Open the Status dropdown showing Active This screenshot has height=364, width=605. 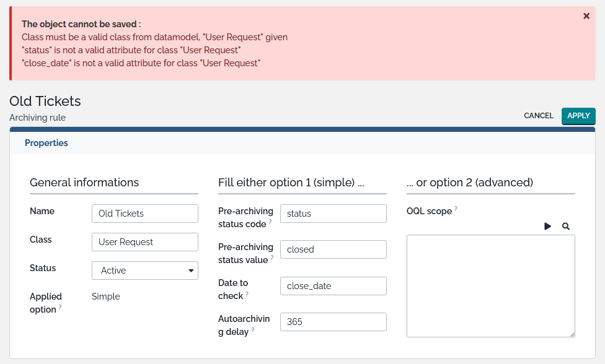[145, 271]
